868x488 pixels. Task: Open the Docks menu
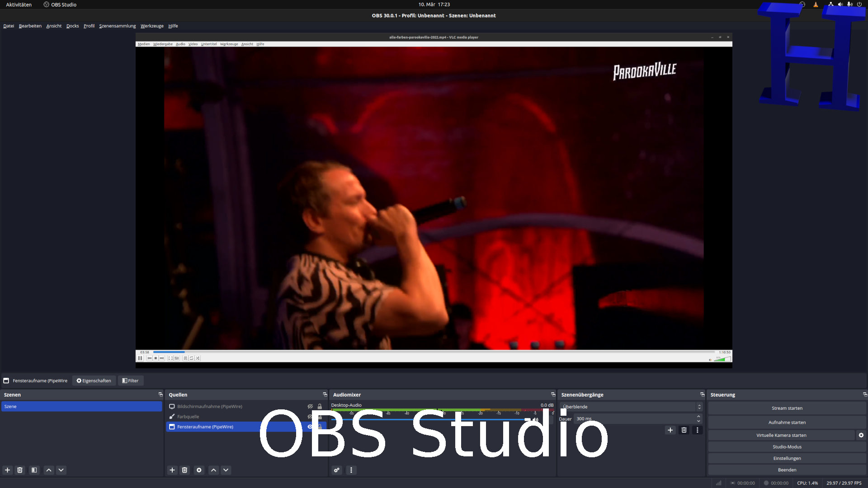pos(72,26)
